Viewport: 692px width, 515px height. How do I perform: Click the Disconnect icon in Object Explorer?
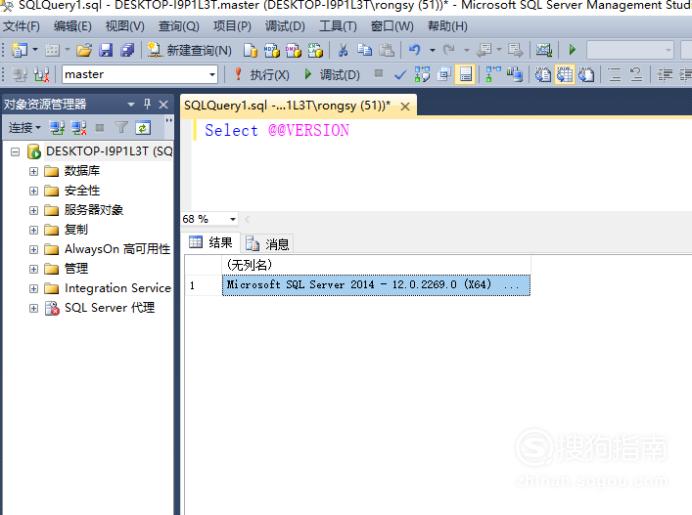pyautogui.click(x=79, y=128)
